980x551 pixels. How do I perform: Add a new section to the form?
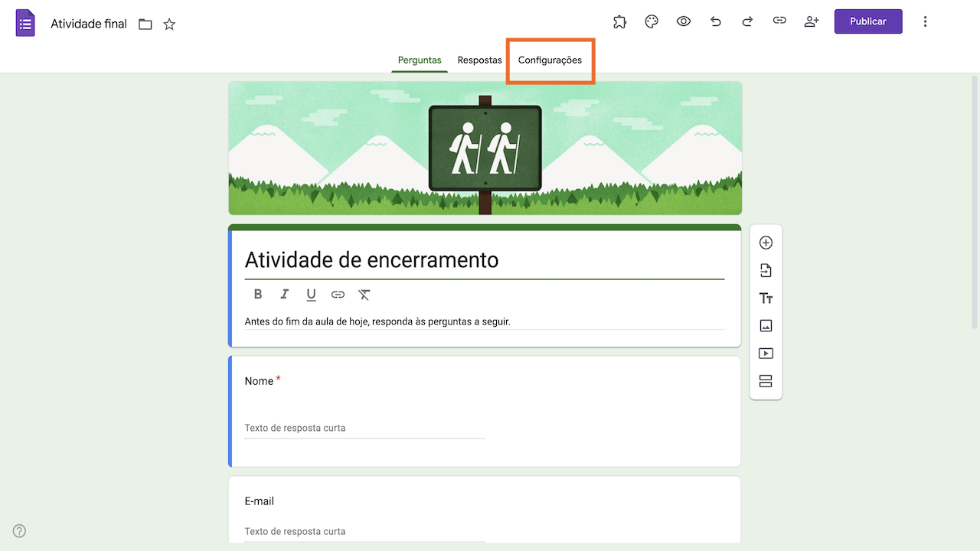pos(766,380)
